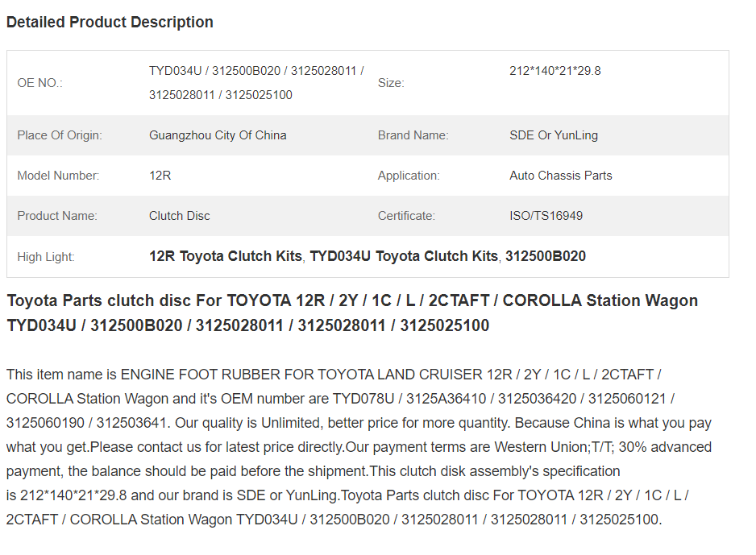The width and height of the screenshot is (756, 555).
Task: Click the 'Product Name:' label
Action: pos(57,216)
